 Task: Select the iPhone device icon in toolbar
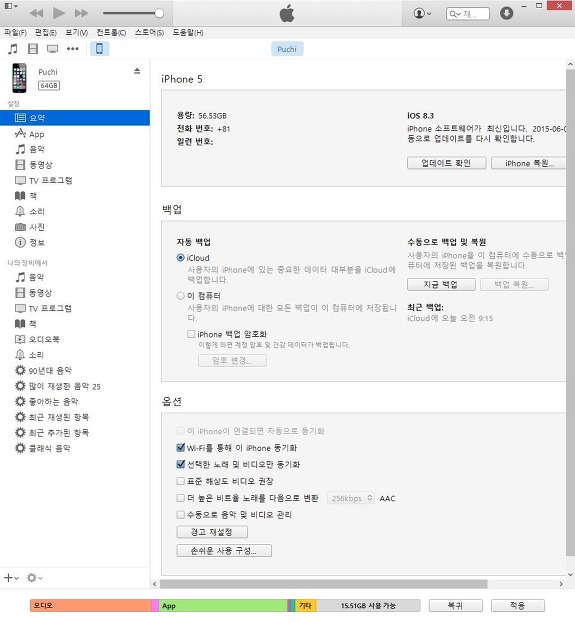100,49
